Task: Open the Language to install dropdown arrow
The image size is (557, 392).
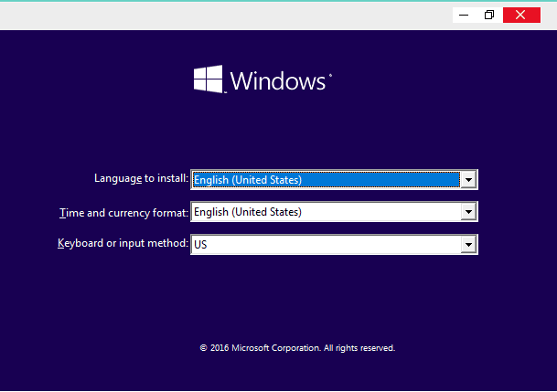Action: point(468,180)
